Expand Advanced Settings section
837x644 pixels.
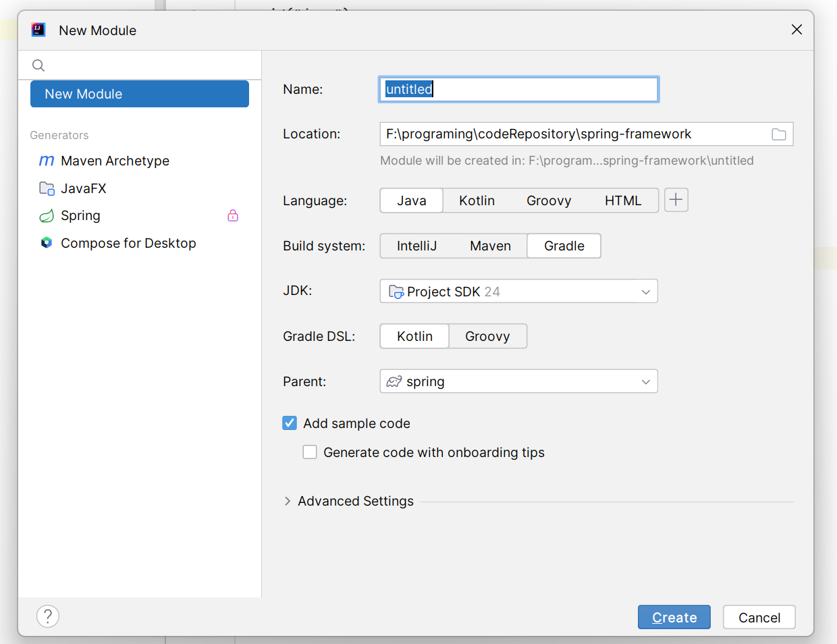[x=288, y=501]
